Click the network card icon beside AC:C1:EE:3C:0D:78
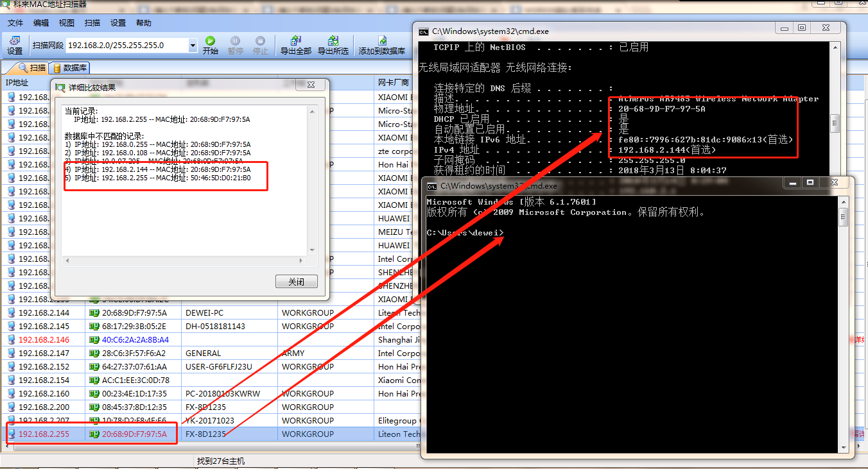The height and width of the screenshot is (469, 868). pyautogui.click(x=94, y=380)
